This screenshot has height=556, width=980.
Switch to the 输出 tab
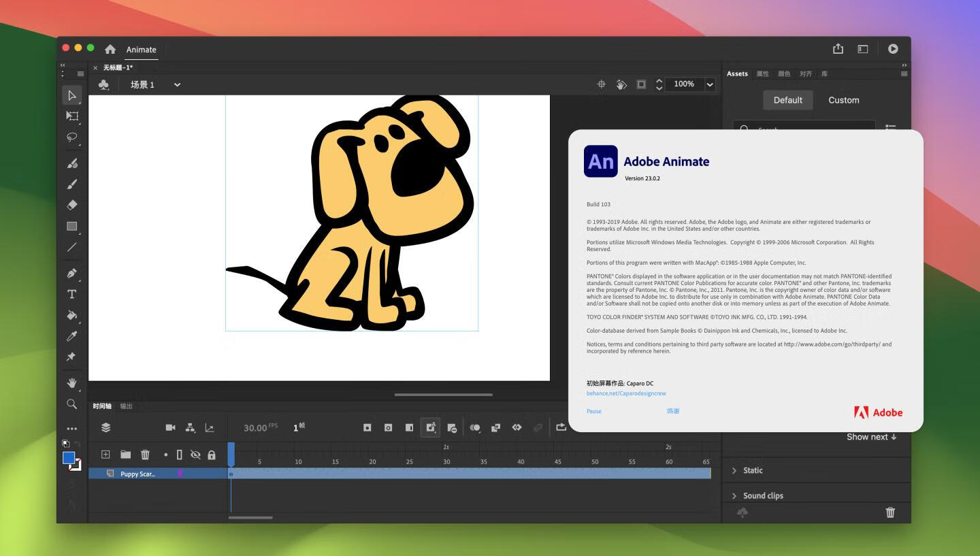click(126, 406)
